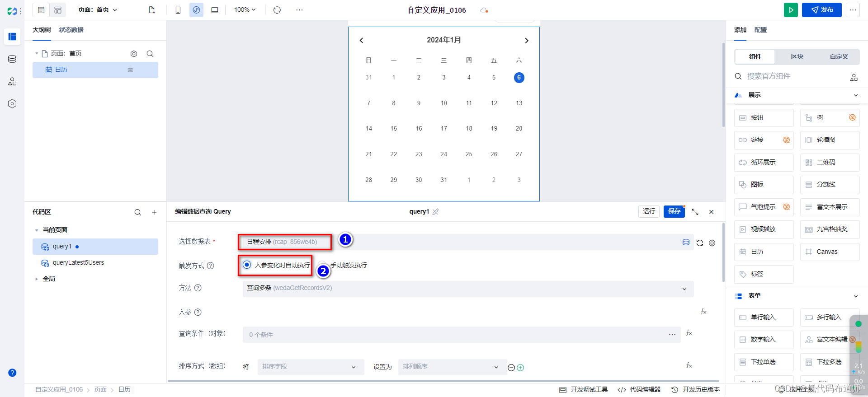
Task: Select the desktop preview device icon
Action: click(x=215, y=10)
